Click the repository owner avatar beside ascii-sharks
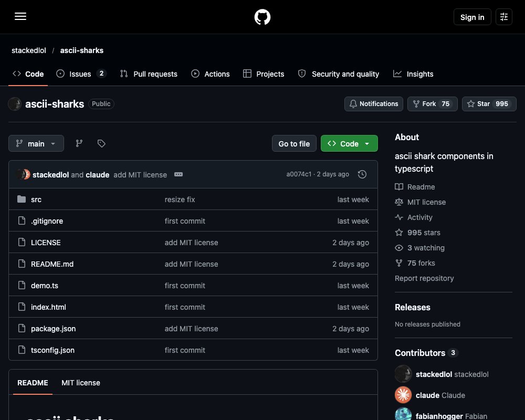 [15, 104]
